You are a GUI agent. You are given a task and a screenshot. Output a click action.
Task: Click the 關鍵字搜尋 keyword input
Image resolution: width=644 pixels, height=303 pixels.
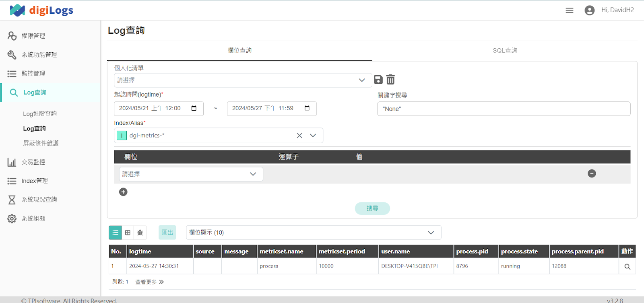[504, 109]
